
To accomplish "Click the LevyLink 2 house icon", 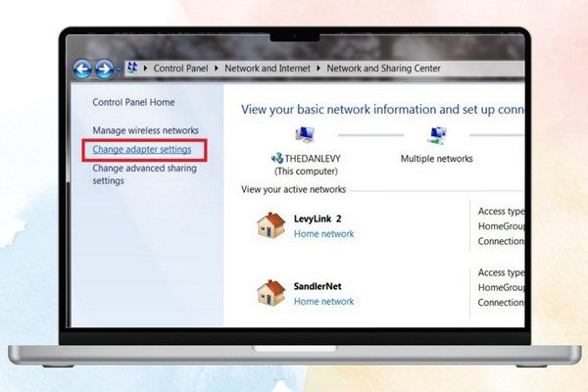I will point(271,225).
